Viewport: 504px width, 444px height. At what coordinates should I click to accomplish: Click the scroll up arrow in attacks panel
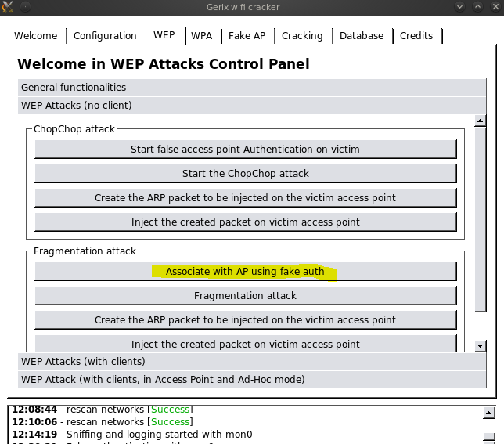point(481,121)
